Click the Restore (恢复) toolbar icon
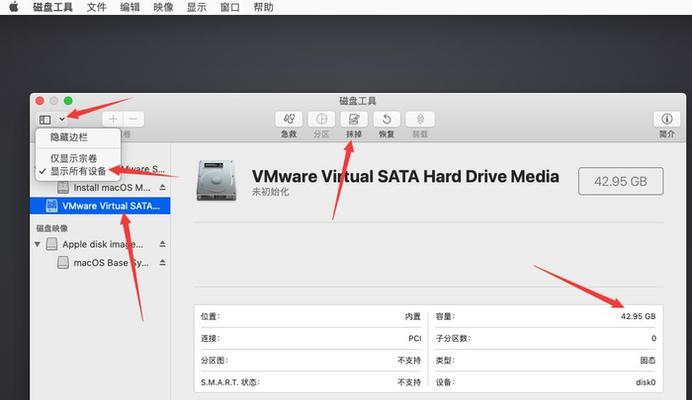 click(x=387, y=119)
